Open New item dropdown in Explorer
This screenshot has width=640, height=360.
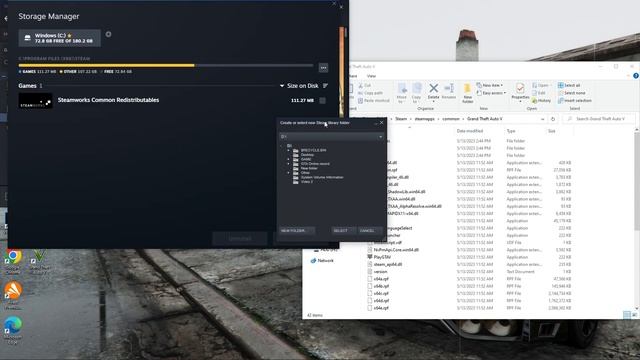[x=490, y=85]
